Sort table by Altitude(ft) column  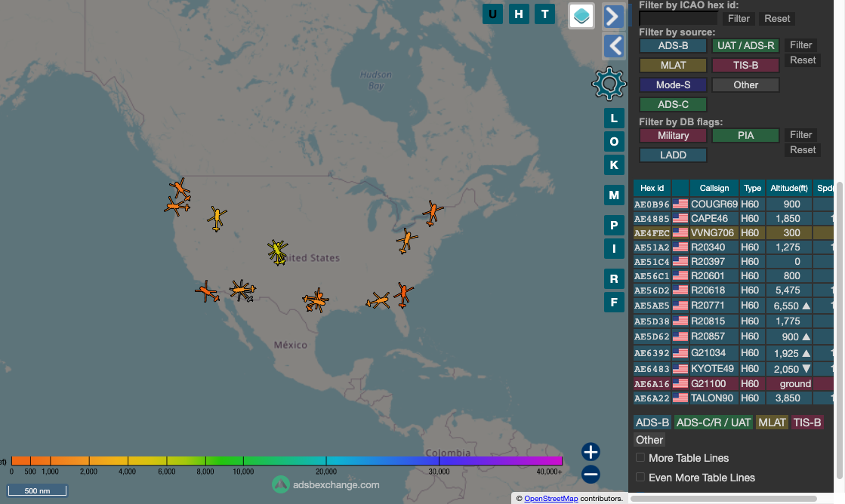click(789, 188)
